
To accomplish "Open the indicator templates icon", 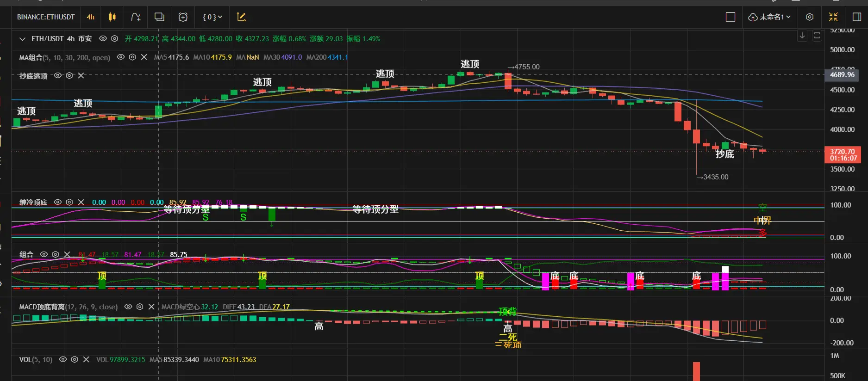I will pyautogui.click(x=159, y=17).
